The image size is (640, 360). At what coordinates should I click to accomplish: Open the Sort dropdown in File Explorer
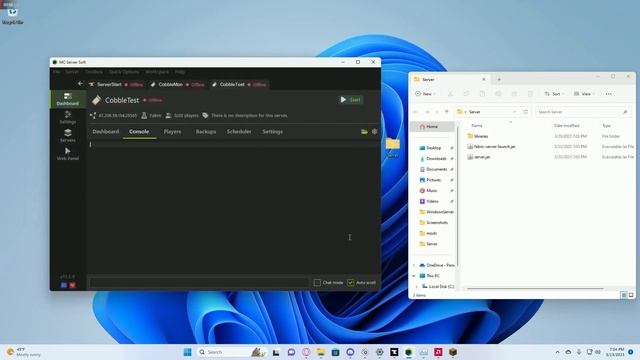click(554, 94)
